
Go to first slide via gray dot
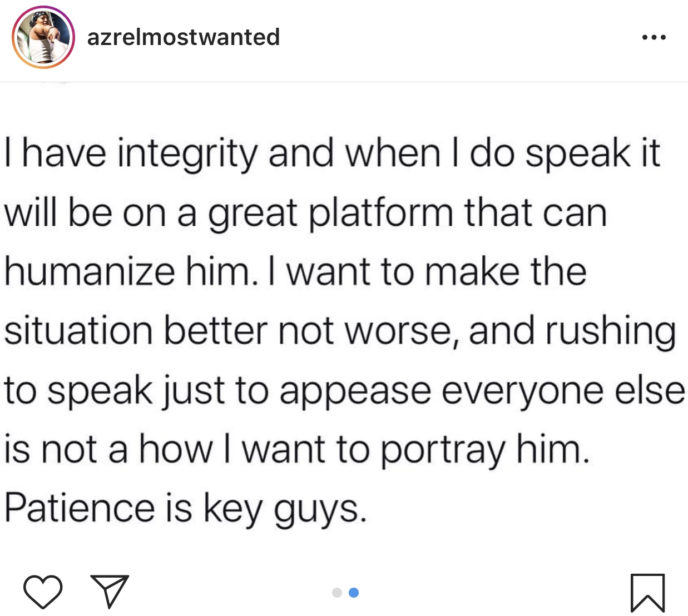coord(337,593)
